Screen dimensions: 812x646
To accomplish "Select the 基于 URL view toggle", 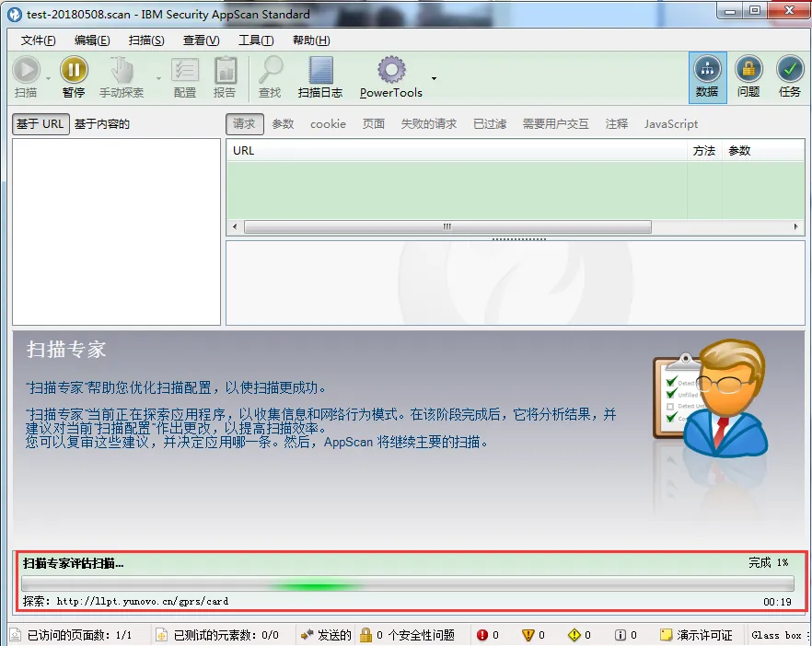I will pos(41,124).
